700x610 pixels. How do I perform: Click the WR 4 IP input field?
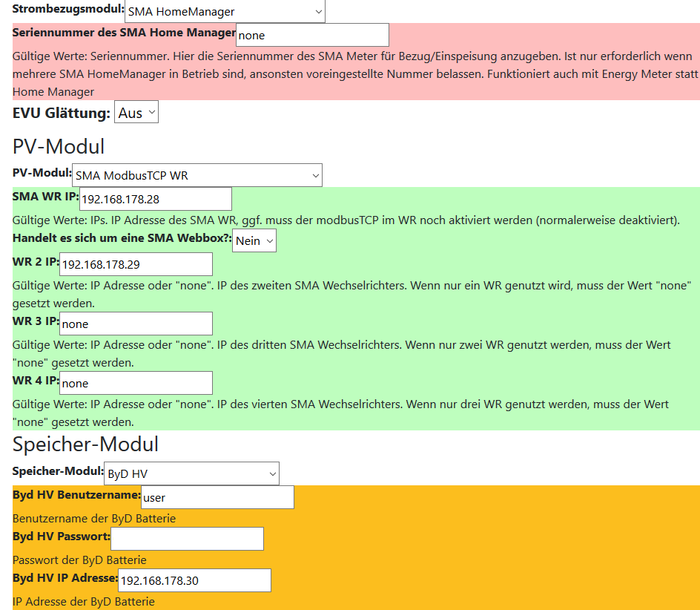point(136,383)
